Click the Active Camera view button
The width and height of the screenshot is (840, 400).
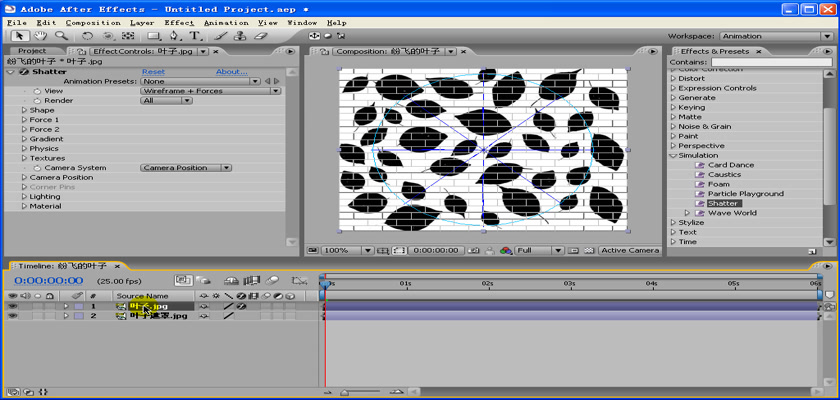629,251
